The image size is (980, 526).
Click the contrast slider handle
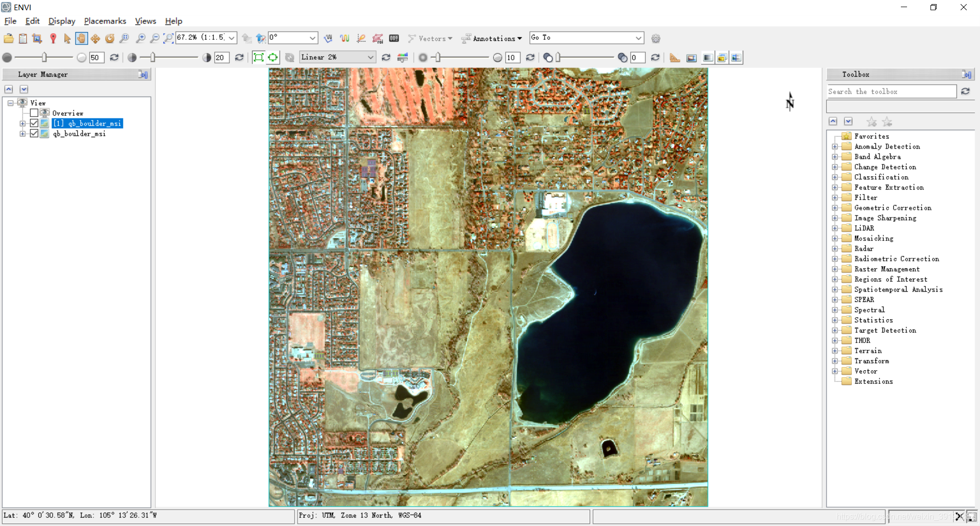click(153, 58)
